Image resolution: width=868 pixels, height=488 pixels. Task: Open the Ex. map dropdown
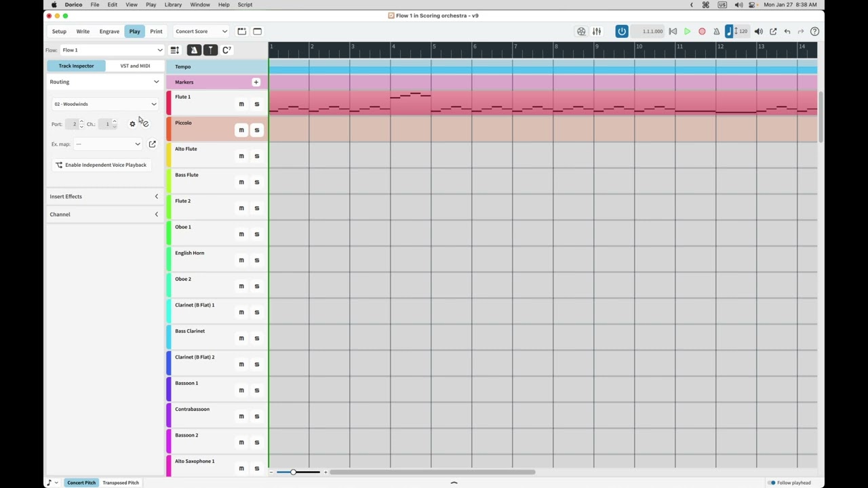click(108, 144)
